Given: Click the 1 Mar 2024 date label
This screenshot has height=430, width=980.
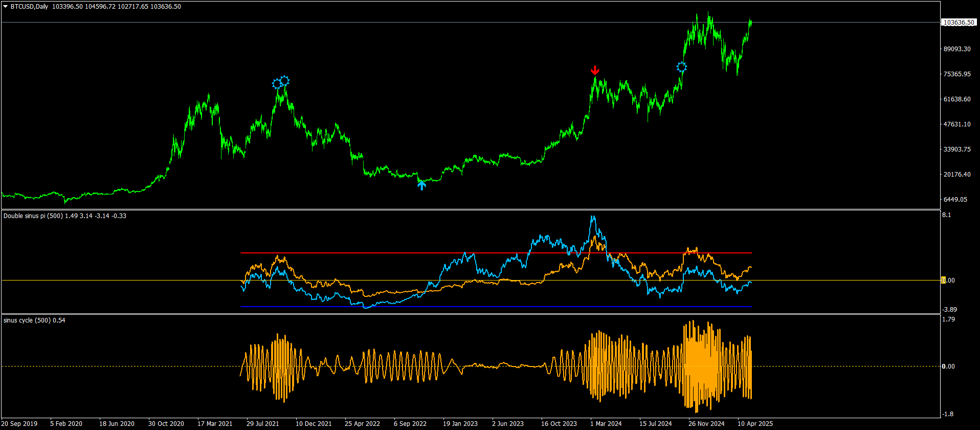Looking at the screenshot, I should point(606,424).
